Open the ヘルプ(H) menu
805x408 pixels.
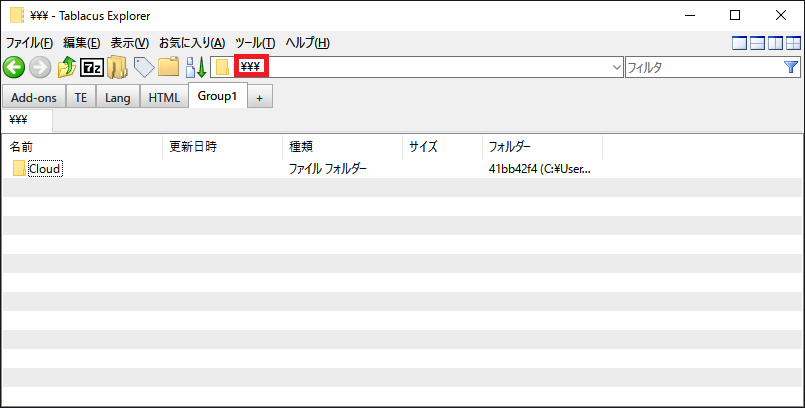(x=308, y=43)
